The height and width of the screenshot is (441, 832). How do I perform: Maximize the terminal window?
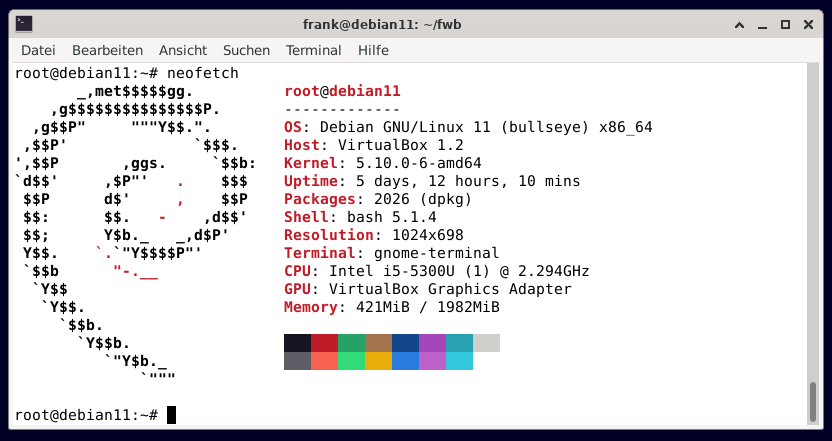(x=785, y=24)
